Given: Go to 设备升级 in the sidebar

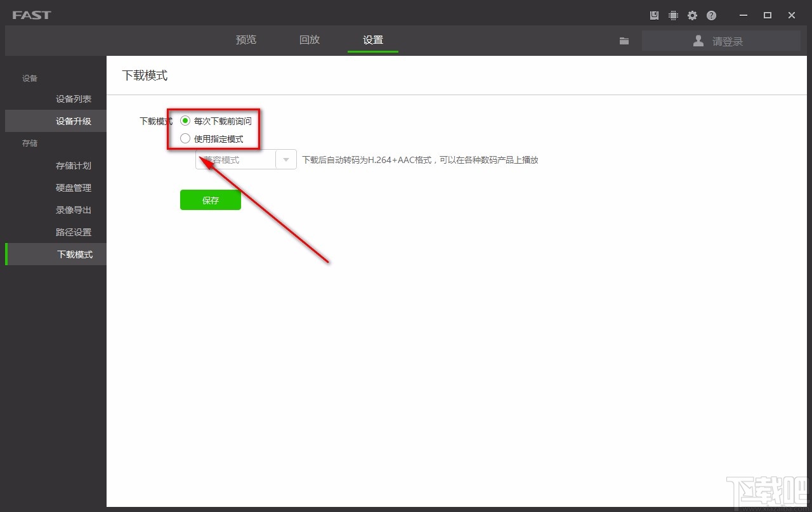Looking at the screenshot, I should 74,121.
